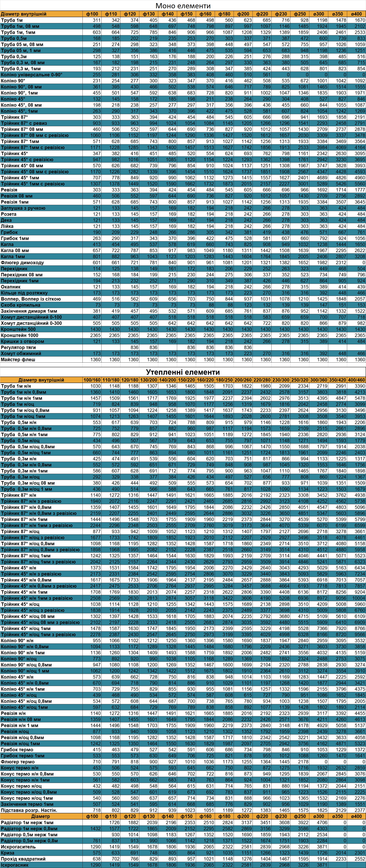
Task: Select the "130/200" column header
Action: tap(149, 380)
